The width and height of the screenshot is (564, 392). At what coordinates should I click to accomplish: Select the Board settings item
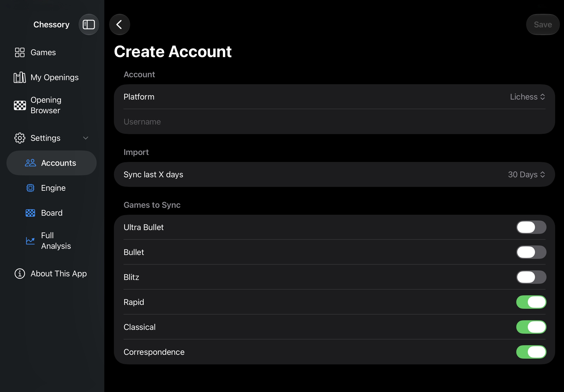52,213
